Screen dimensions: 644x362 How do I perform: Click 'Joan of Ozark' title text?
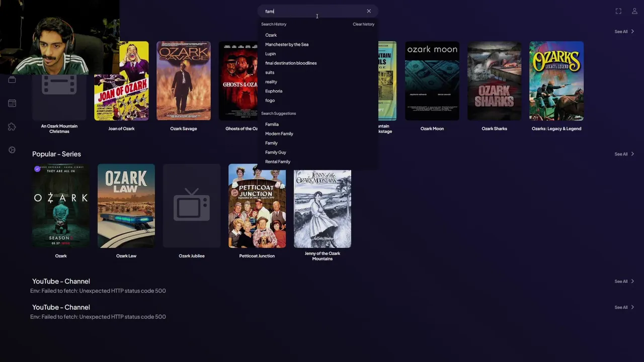tap(121, 129)
